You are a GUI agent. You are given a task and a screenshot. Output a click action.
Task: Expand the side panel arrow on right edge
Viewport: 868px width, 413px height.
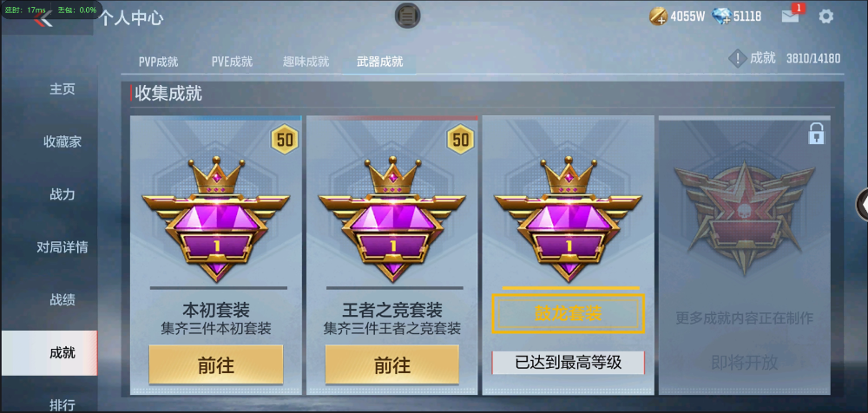(x=863, y=205)
